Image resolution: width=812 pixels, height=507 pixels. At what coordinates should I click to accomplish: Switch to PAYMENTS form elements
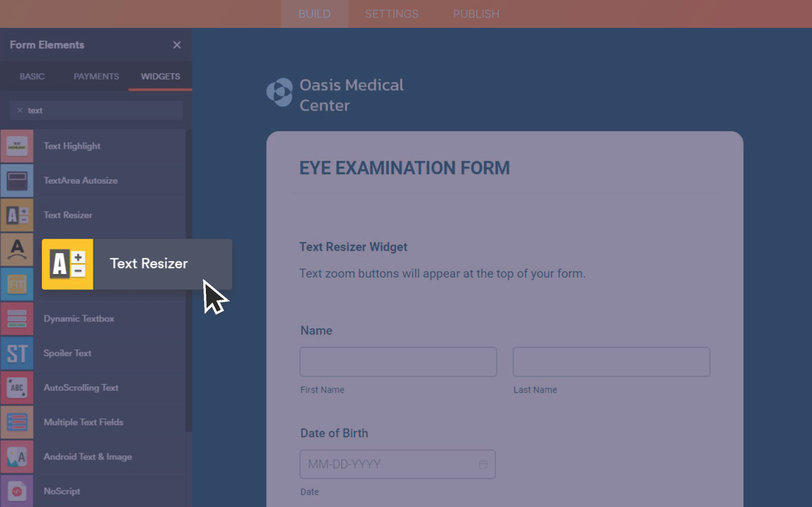tap(96, 76)
